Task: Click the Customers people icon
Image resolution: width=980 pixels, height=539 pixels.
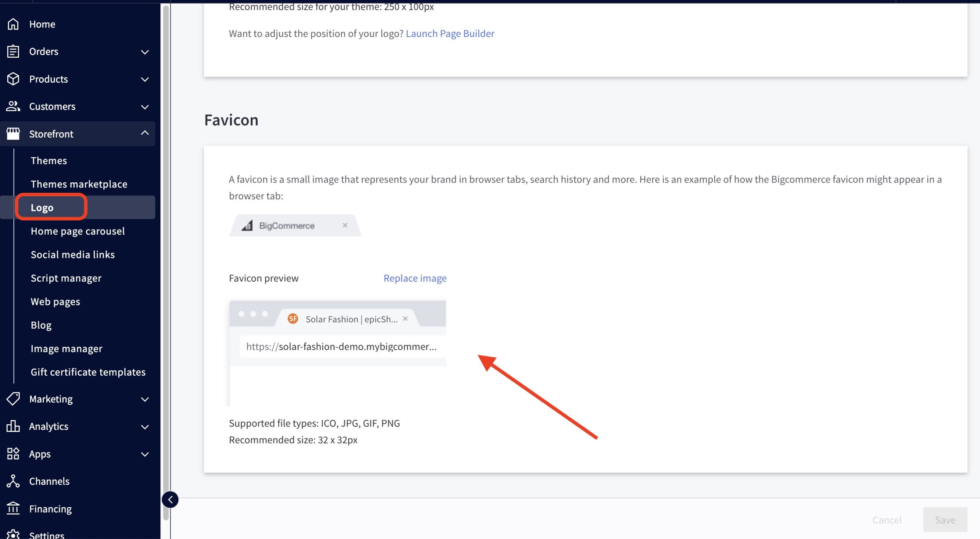Action: tap(13, 106)
